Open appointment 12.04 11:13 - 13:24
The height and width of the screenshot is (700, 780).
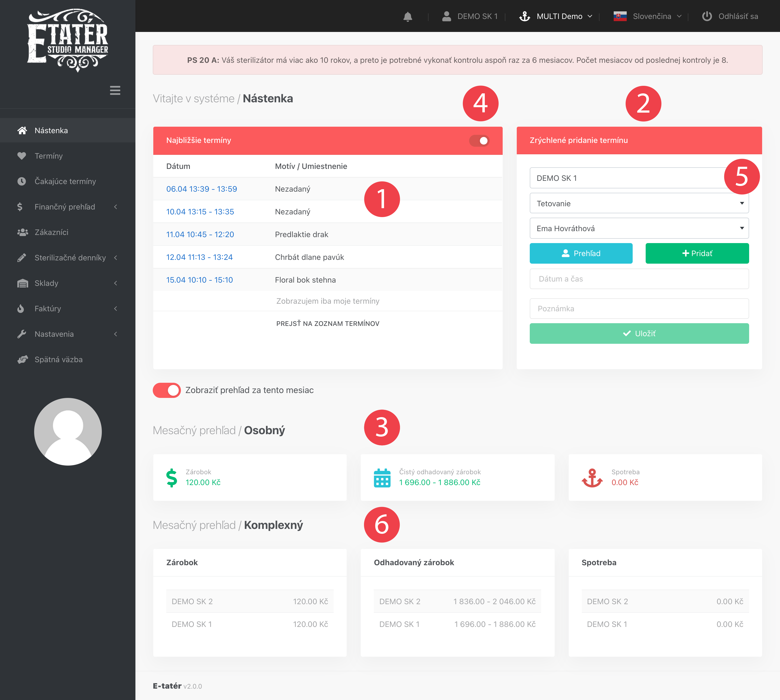[199, 257]
